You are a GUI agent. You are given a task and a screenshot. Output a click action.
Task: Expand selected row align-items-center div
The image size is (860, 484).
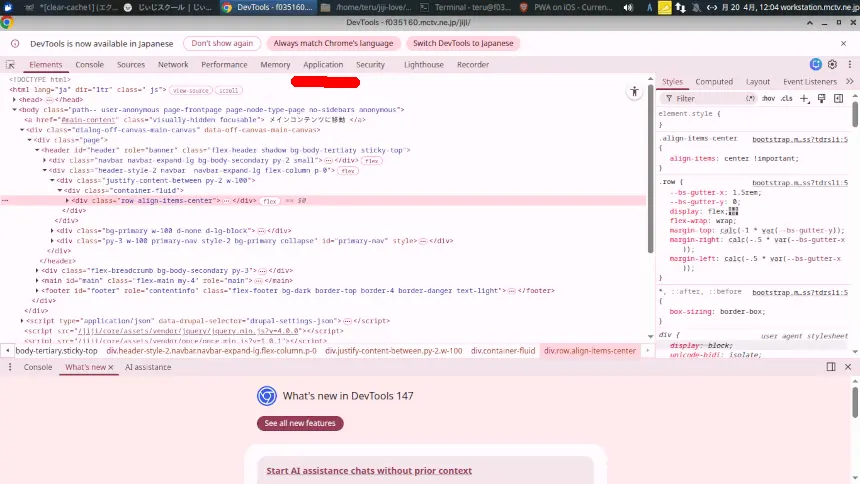coord(67,200)
